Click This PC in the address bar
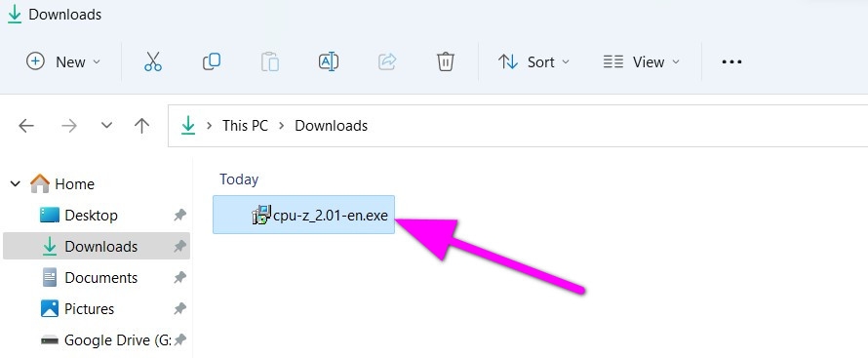Image resolution: width=868 pixels, height=358 pixels. 245,126
